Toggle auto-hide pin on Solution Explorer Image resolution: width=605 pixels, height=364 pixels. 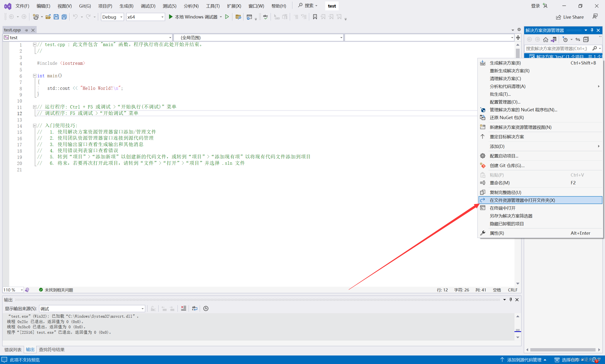coord(592,30)
